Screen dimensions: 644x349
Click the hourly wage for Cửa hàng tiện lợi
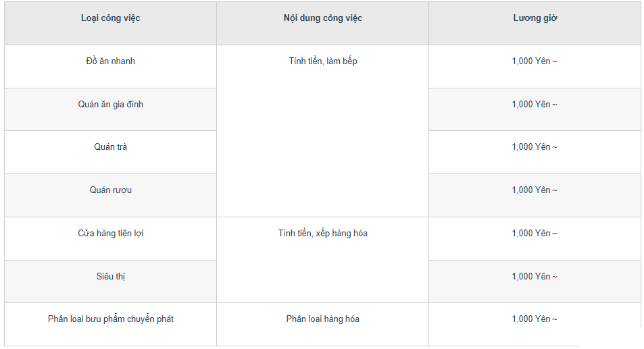535,238
